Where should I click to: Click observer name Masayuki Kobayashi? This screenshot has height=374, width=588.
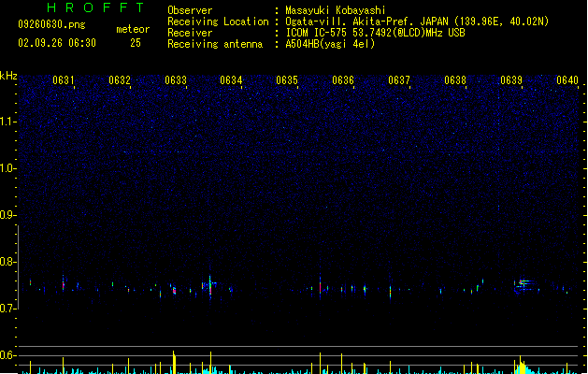coord(336,10)
